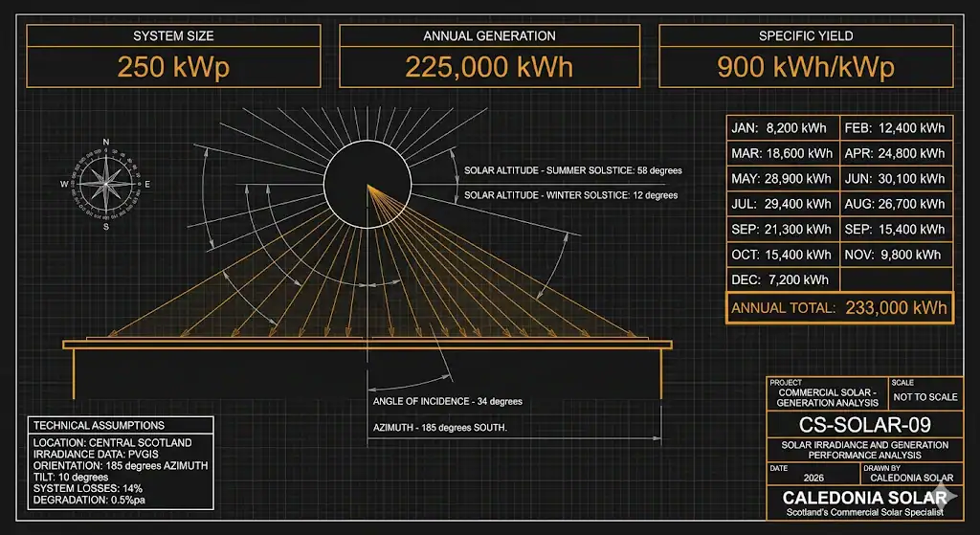Screen dimensions: 980x535
Task: Click the JUL: 29,400 kWh cell
Action: (x=783, y=204)
